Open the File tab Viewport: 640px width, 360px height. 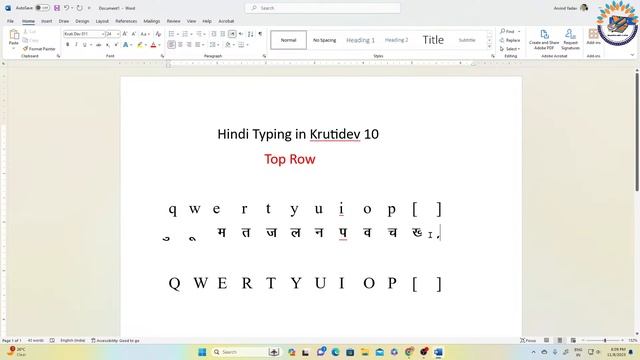pyautogui.click(x=10, y=21)
